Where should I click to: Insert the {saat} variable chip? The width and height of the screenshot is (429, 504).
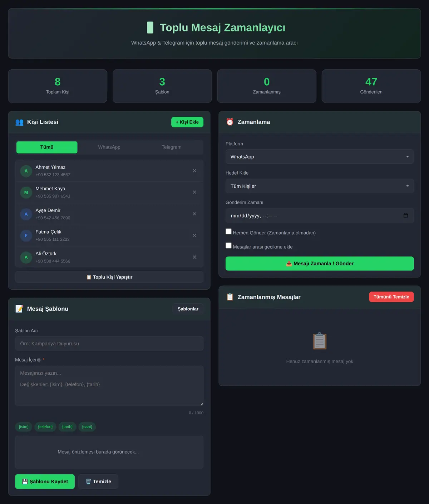[x=87, y=427]
